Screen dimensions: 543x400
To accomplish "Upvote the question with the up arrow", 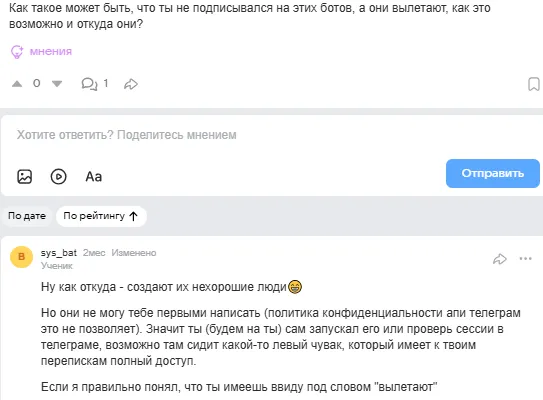I will click(17, 83).
